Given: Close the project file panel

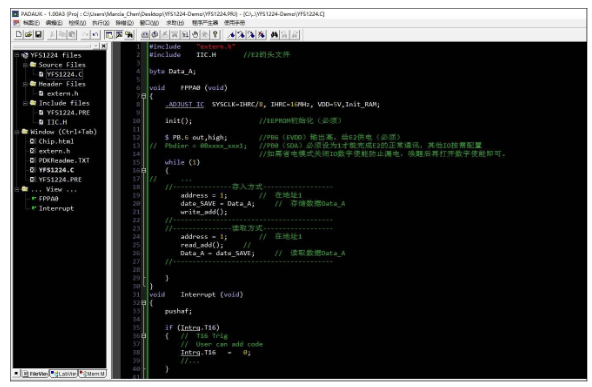Looking at the screenshot, I should click(x=103, y=46).
